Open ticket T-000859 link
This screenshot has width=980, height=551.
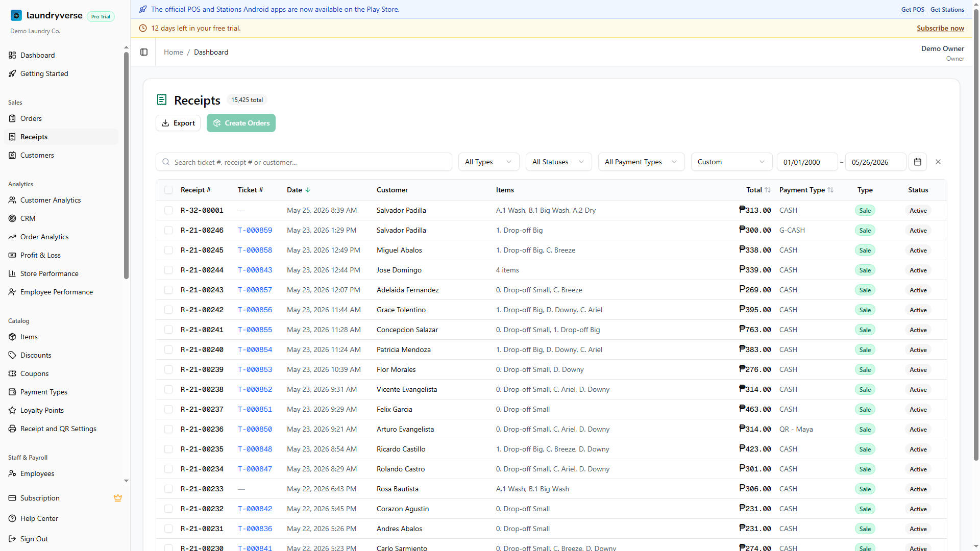255,230
